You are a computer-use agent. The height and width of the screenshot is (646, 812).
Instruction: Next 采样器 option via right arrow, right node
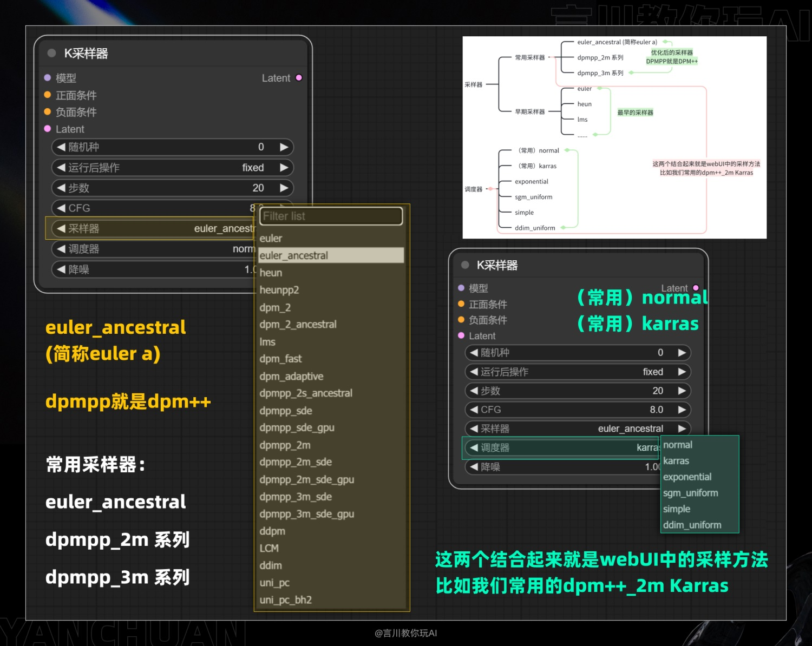[682, 429]
